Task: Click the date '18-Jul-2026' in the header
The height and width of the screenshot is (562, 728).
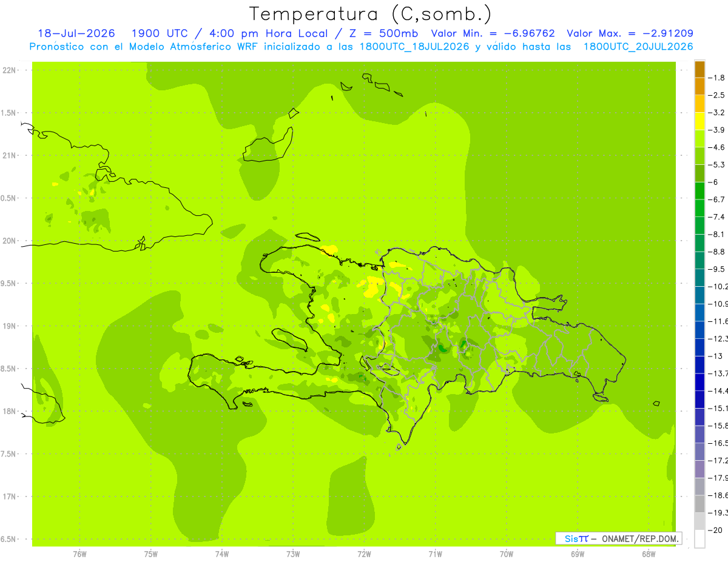Action: (76, 33)
